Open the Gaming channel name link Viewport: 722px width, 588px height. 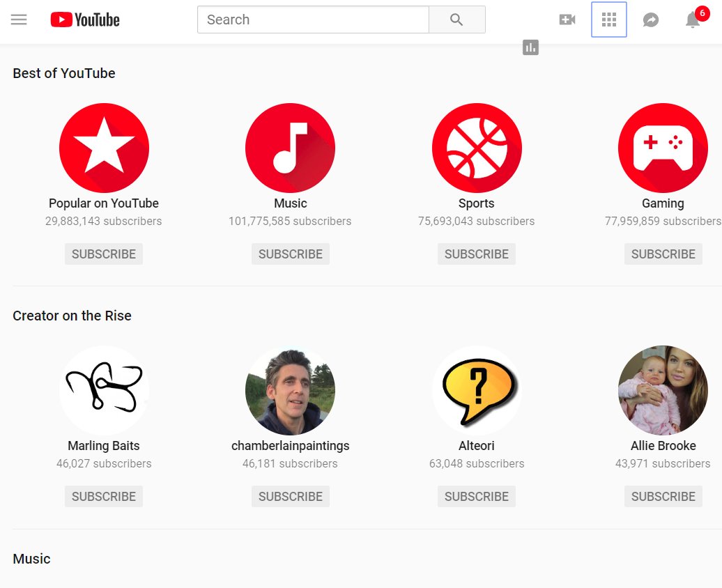[663, 203]
